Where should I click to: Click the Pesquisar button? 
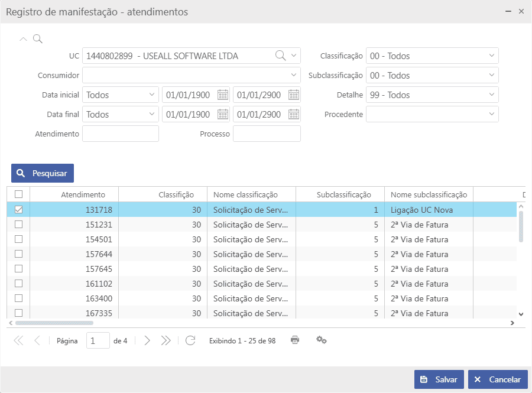point(43,173)
